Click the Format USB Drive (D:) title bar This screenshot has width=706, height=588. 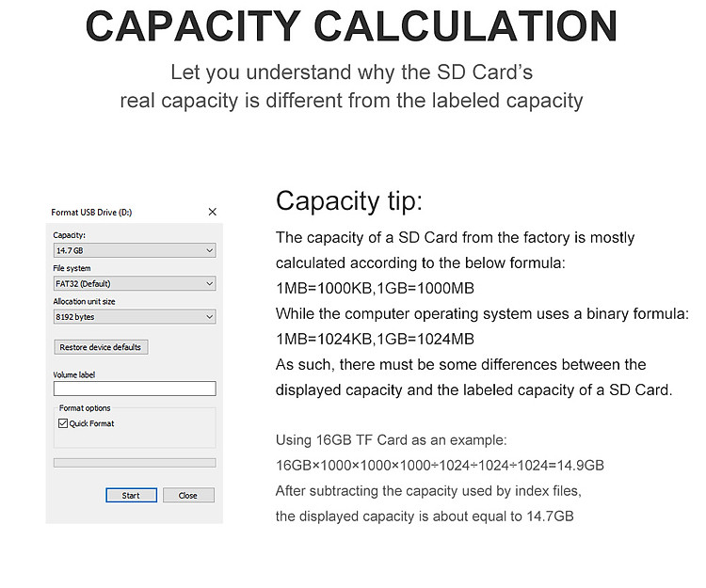coord(91,213)
